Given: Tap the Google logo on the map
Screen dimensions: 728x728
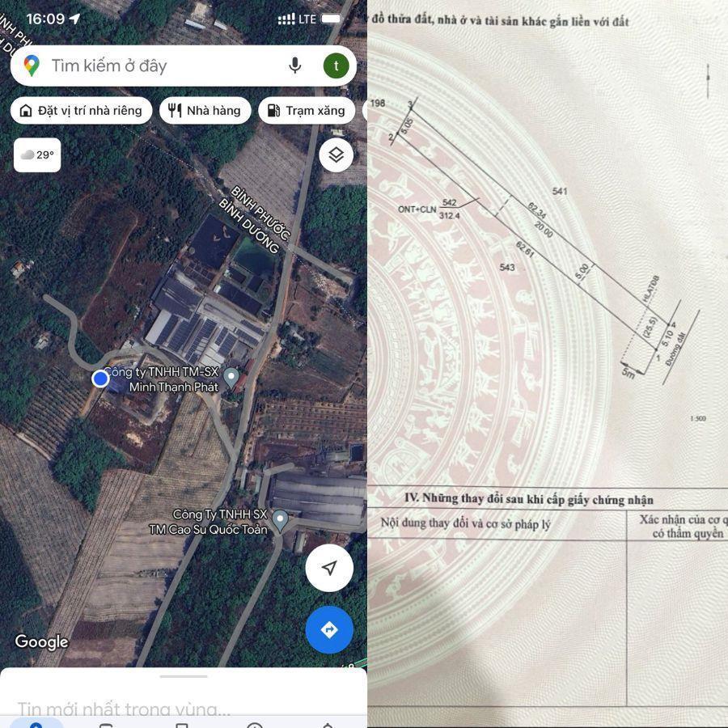Looking at the screenshot, I should click(x=41, y=641).
